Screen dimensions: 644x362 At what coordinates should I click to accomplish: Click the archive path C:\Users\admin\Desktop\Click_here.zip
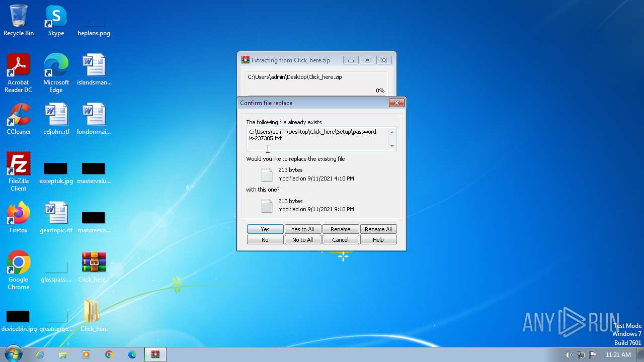pos(295,77)
